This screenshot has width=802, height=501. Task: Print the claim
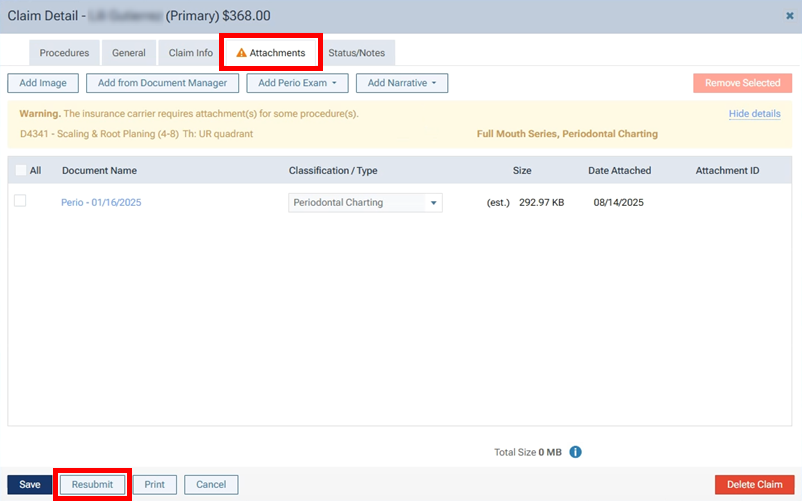pos(154,485)
